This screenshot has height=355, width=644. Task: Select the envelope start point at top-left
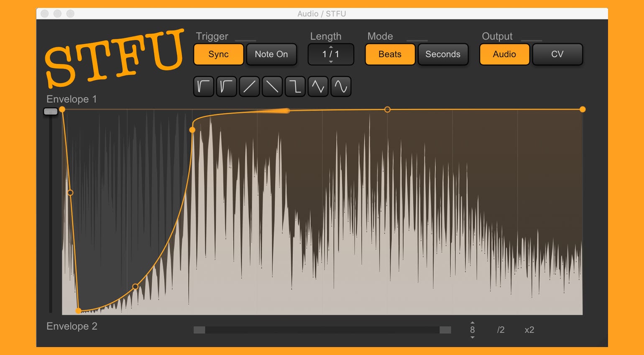pyautogui.click(x=62, y=109)
